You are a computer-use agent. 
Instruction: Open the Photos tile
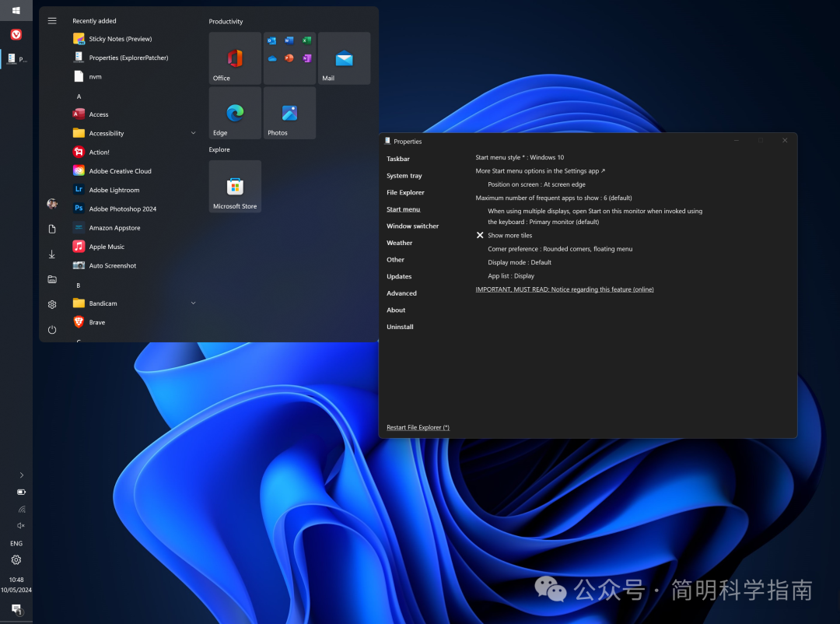click(x=289, y=113)
